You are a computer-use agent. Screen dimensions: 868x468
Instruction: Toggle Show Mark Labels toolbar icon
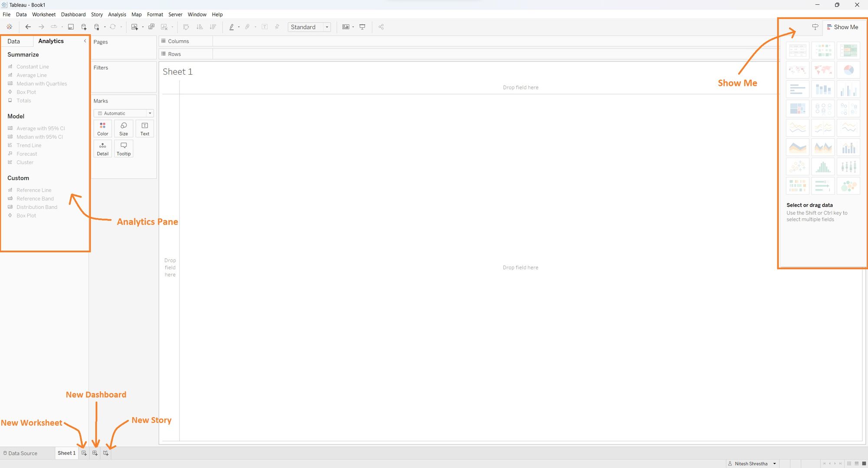(x=265, y=27)
